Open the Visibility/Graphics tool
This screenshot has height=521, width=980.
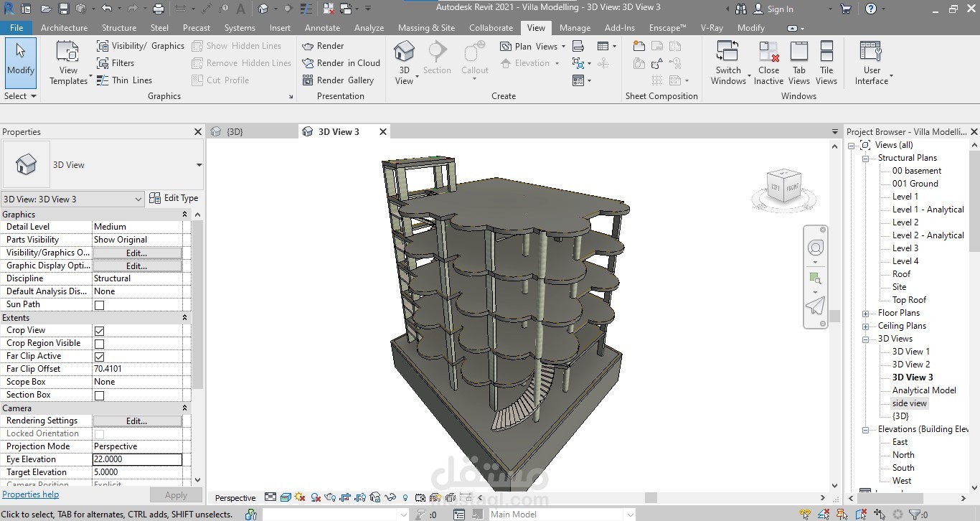(141, 46)
